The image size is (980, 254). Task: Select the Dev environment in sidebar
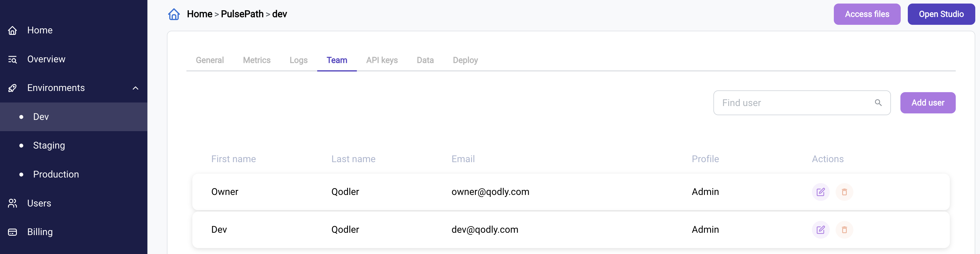click(73, 117)
